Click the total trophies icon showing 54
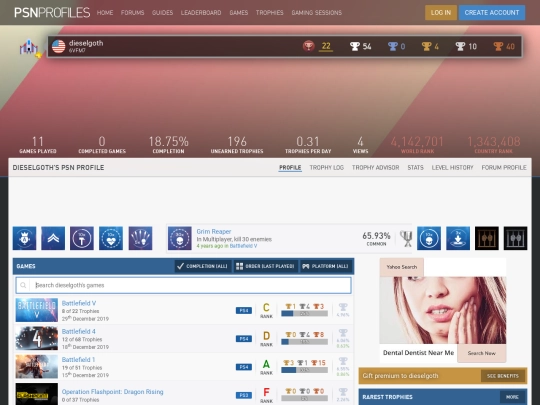 click(355, 46)
